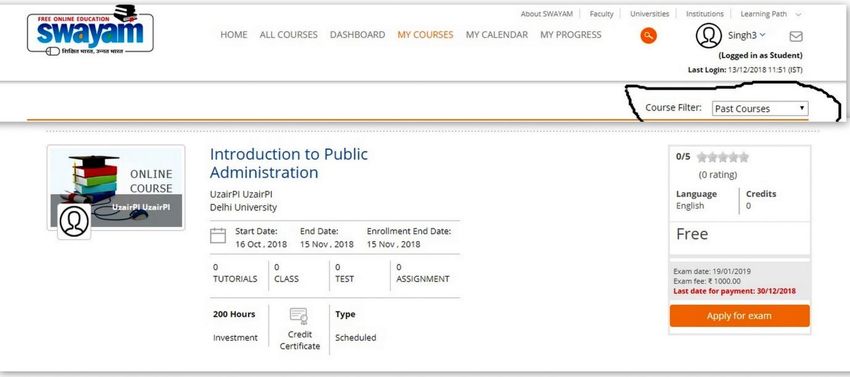Screen dimensions: 850x377
Task: Click Last date for payment text
Action: point(735,291)
